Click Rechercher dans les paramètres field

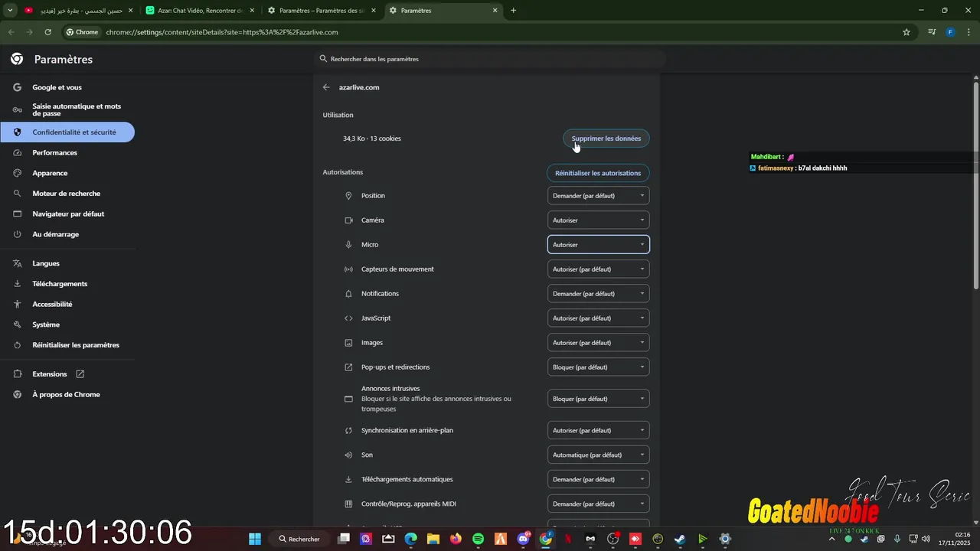(x=490, y=59)
